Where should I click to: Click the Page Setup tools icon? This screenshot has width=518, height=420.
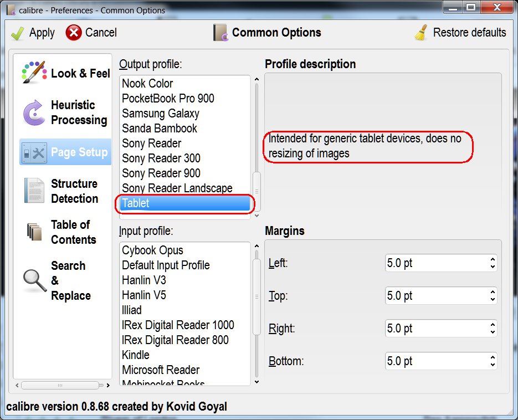[x=34, y=153]
